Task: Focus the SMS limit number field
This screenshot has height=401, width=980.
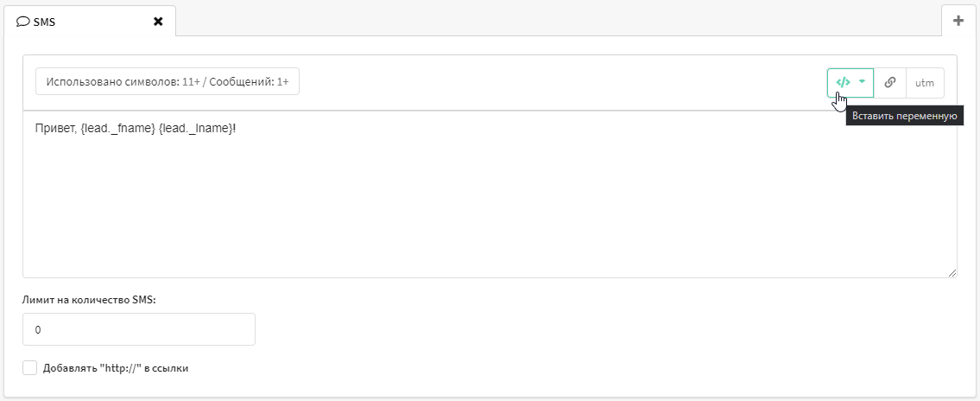Action: coord(139,329)
